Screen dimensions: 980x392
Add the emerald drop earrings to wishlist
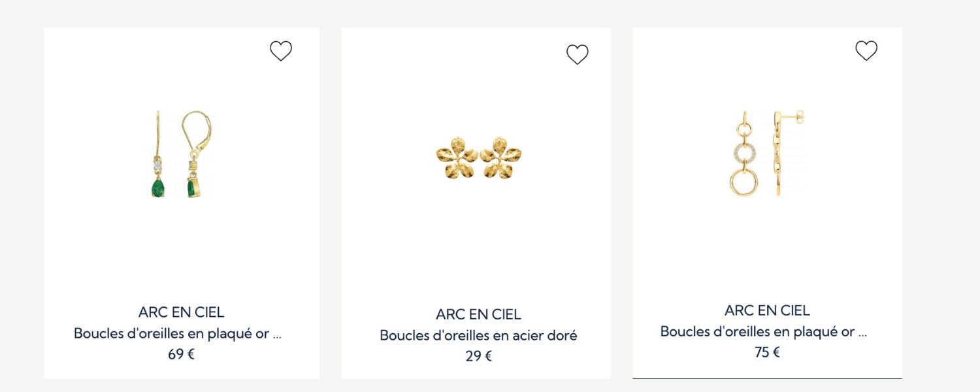coord(281,51)
